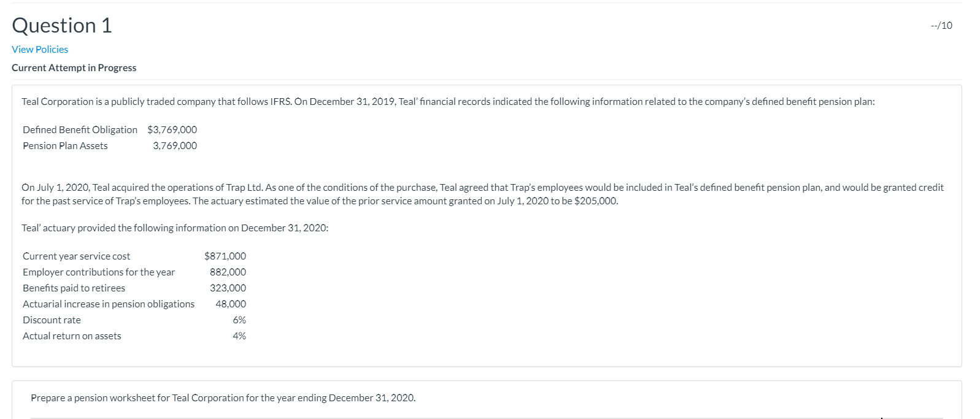
Task: Click the $3,769,000 obligation figure
Action: (x=172, y=129)
